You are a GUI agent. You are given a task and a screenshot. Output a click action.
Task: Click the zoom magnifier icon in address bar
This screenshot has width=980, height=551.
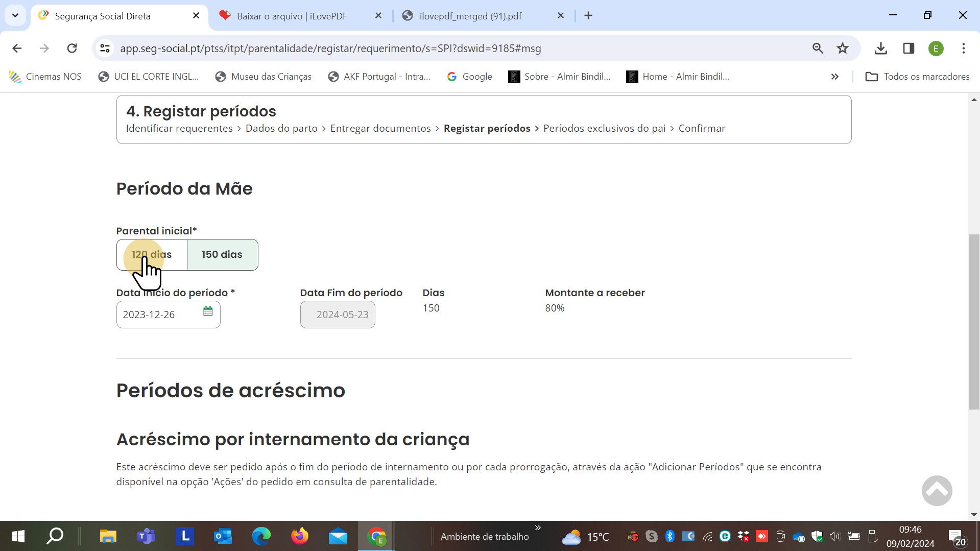818,49
